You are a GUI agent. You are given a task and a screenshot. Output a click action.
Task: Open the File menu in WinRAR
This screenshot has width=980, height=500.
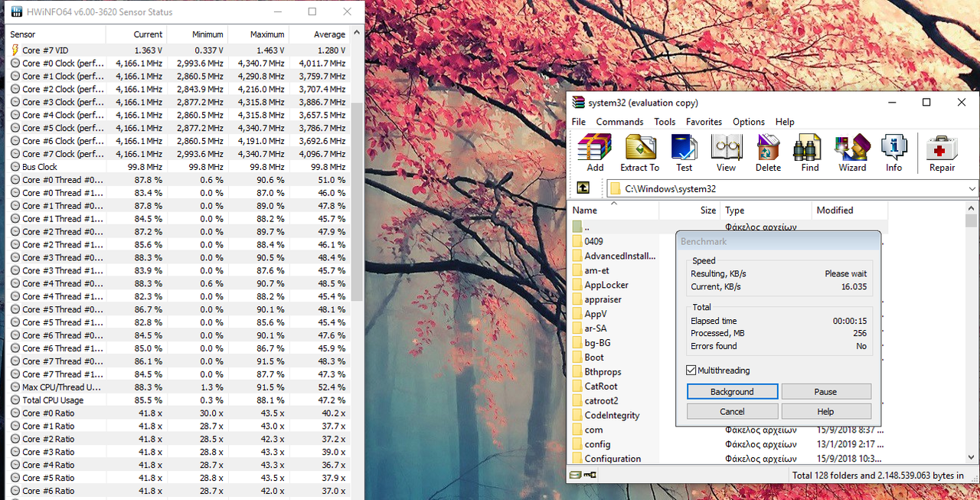coord(579,122)
